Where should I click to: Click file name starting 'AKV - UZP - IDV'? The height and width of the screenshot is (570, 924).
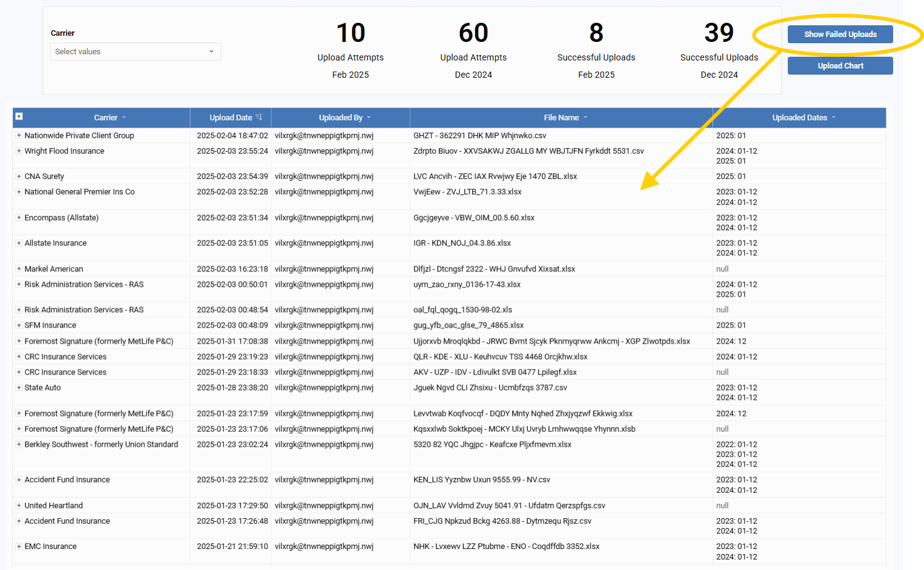click(495, 372)
